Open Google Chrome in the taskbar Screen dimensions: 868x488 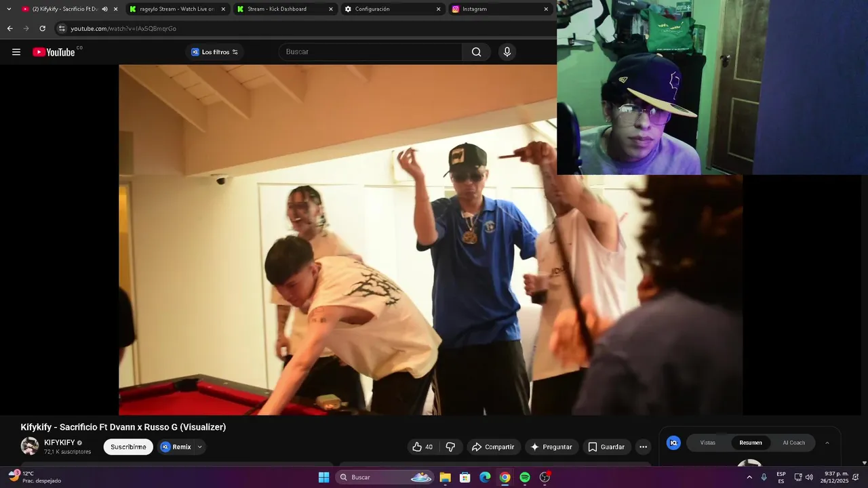tap(505, 477)
